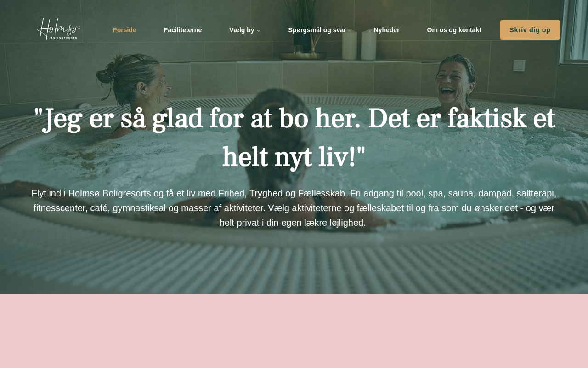The height and width of the screenshot is (368, 588).
Task: Open the Holmsø Boligresorts logo link
Action: tap(58, 29)
